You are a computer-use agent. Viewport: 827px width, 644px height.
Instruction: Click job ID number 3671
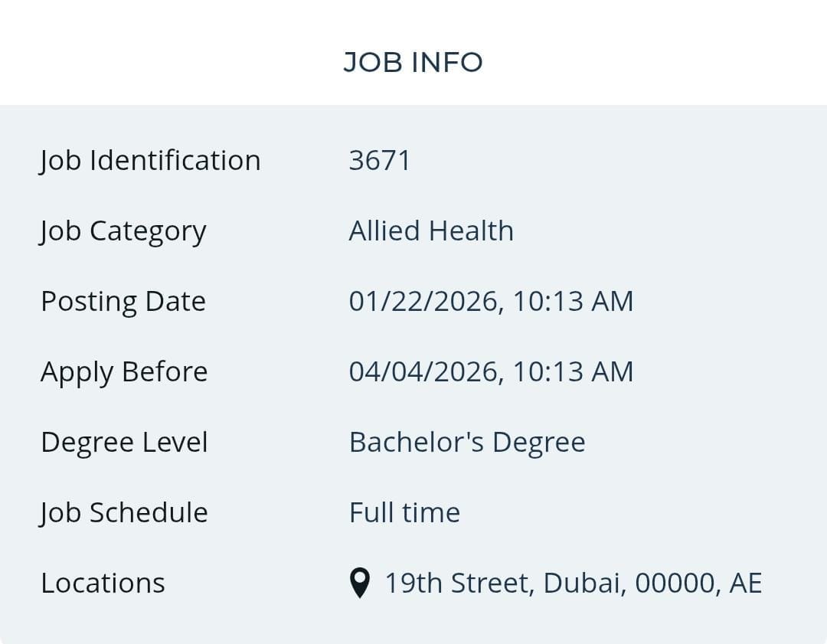click(x=380, y=161)
